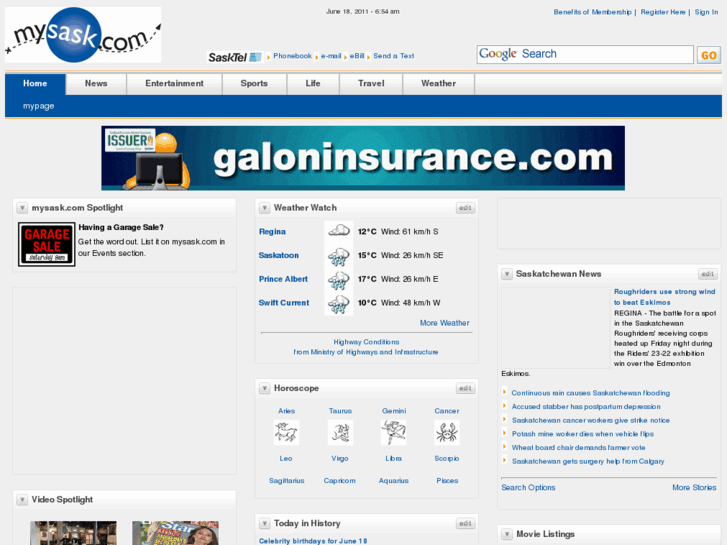Image resolution: width=727 pixels, height=545 pixels.
Task: Click the Register Here link
Action: pyautogui.click(x=663, y=12)
